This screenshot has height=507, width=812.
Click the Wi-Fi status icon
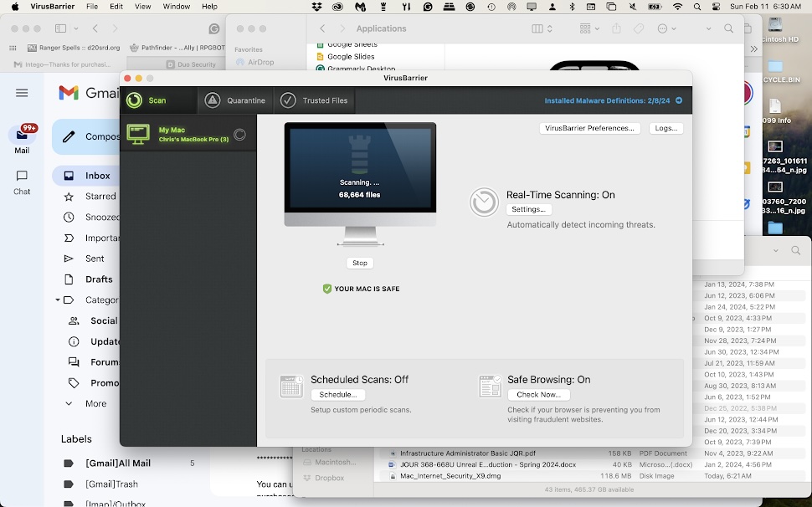pos(677,6)
